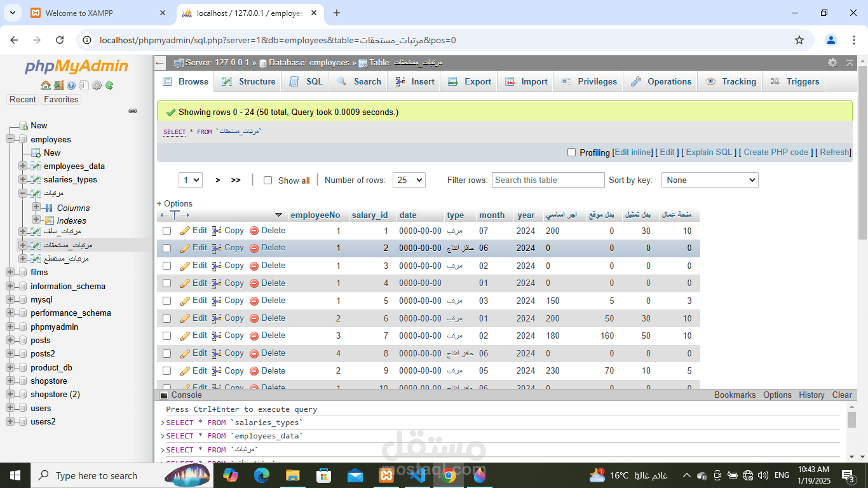Click the Edit inline link
The height and width of the screenshot is (488, 868).
[633, 152]
